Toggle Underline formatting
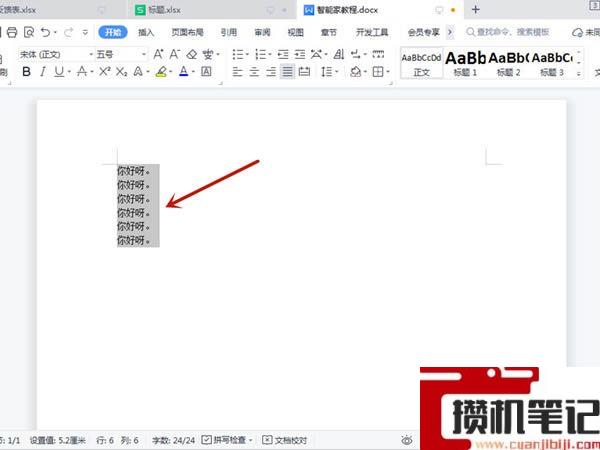Viewport: 600px width, 450px height. click(x=59, y=72)
